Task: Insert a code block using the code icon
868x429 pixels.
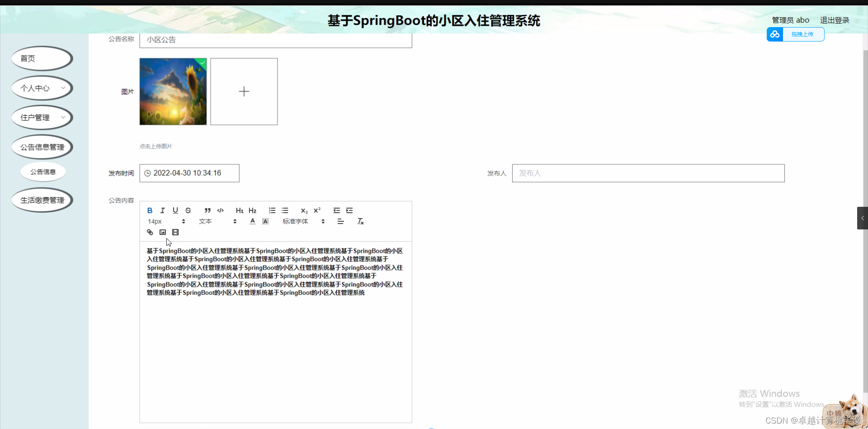Action: pyautogui.click(x=221, y=210)
